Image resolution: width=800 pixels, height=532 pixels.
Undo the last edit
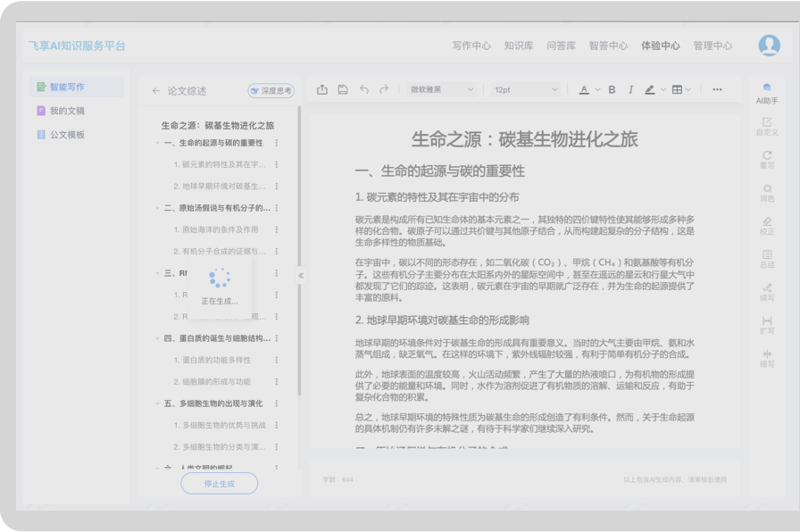click(363, 90)
